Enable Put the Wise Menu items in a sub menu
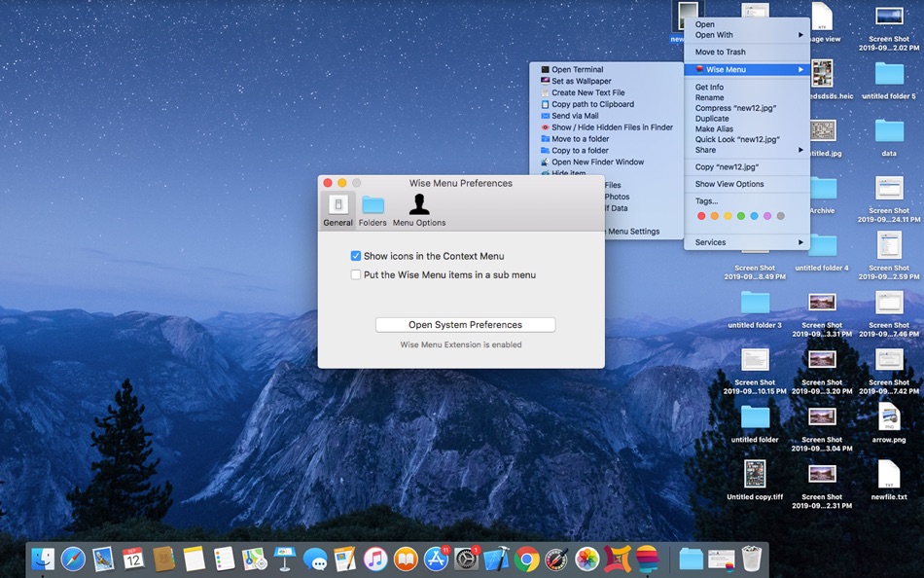The height and width of the screenshot is (578, 924). coord(355,274)
